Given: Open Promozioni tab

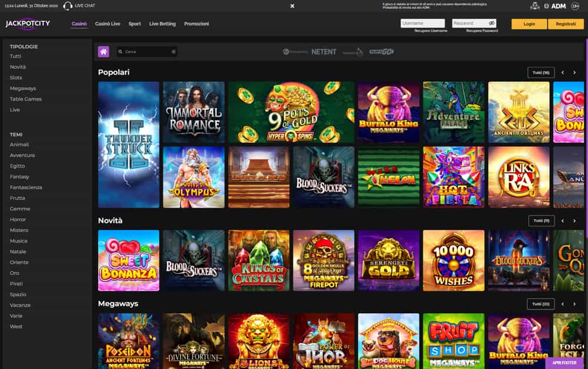Looking at the screenshot, I should (196, 24).
